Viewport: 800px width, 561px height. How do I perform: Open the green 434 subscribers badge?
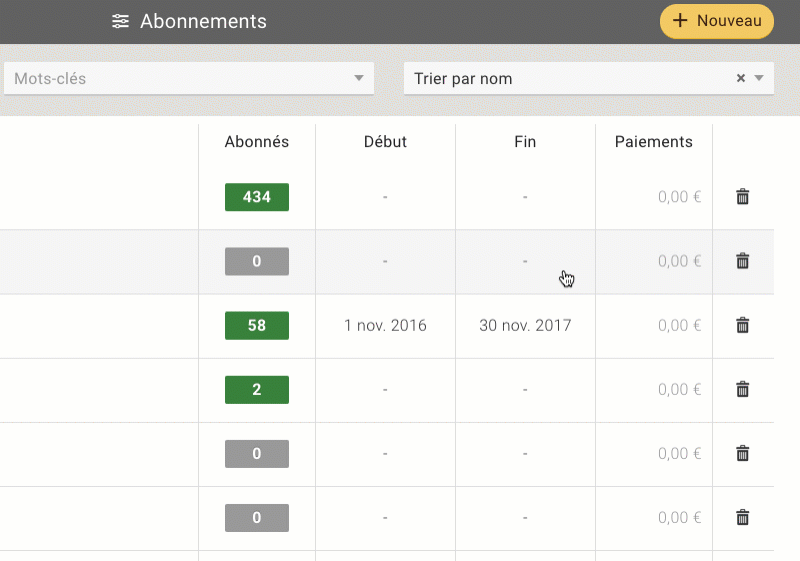tap(257, 197)
